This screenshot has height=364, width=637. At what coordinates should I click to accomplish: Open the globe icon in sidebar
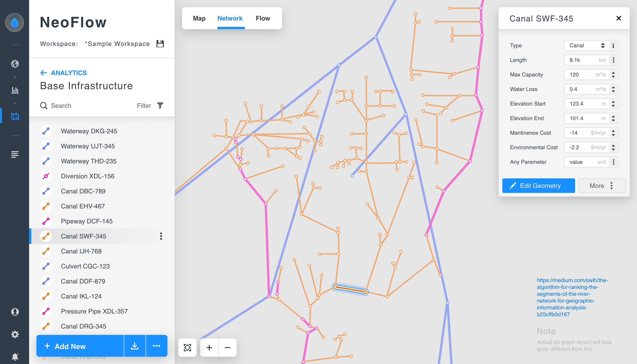[15, 64]
